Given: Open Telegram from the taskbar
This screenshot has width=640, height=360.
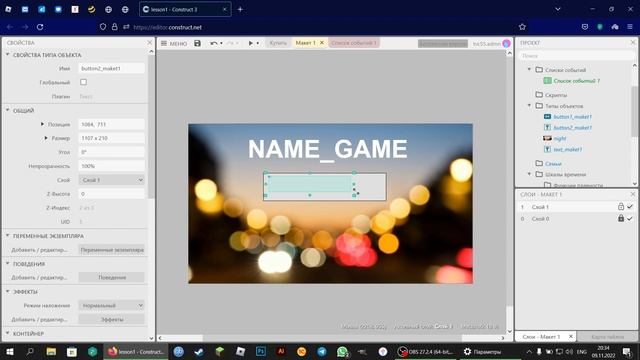Looking at the screenshot, I should pos(322,351).
